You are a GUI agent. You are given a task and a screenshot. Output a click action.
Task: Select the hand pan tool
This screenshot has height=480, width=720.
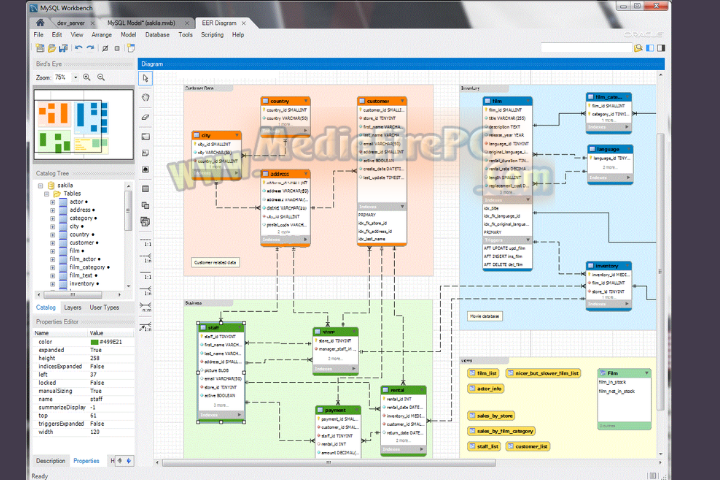click(146, 97)
